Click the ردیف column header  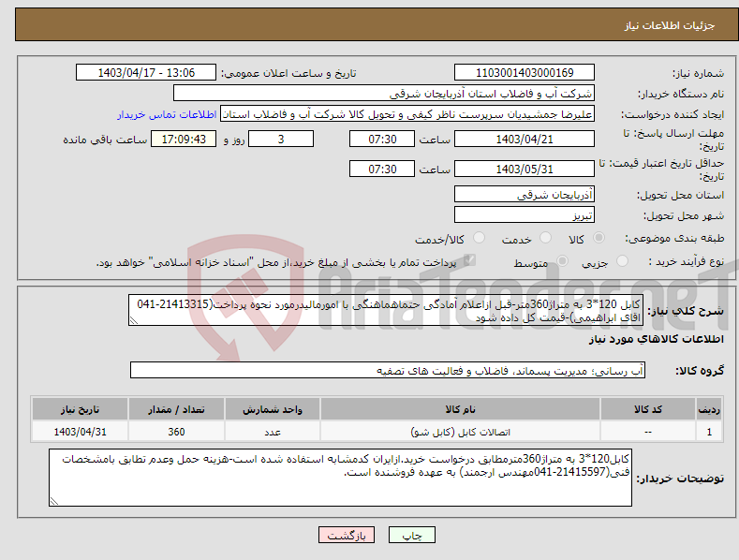coord(709,409)
